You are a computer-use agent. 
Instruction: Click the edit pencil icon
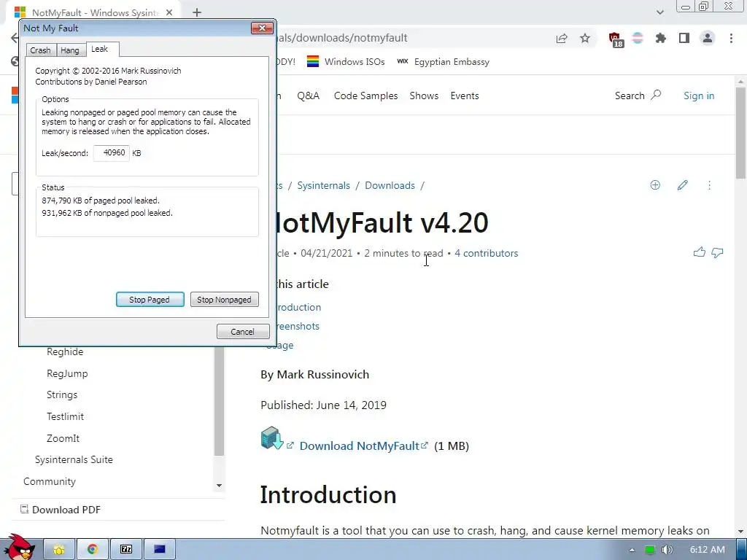683,185
